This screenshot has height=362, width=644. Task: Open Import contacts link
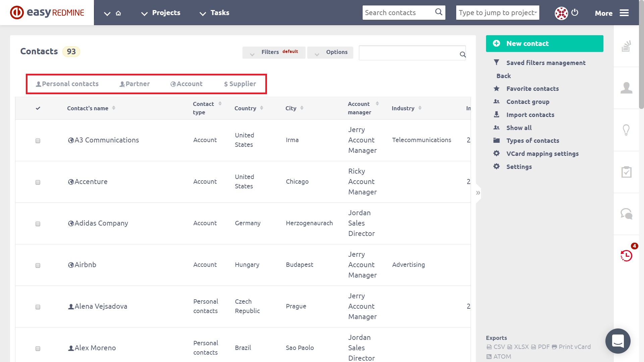[x=530, y=115]
